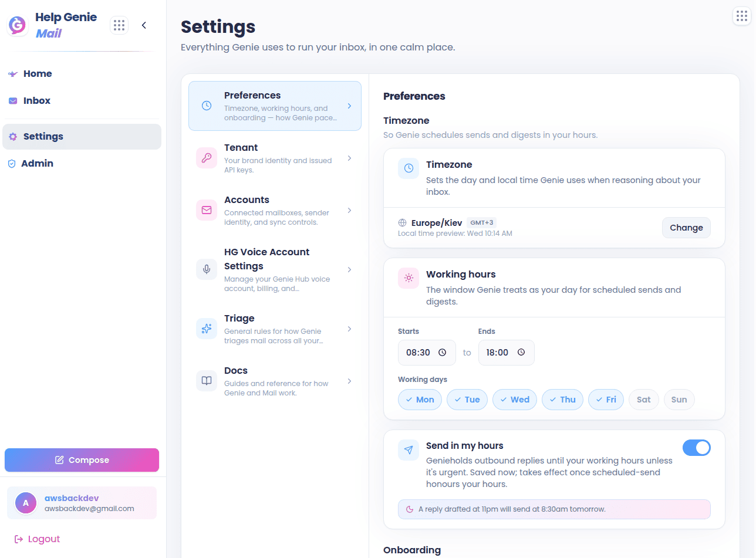Click 'A reply drafted at 11pm' hint text

tap(512, 509)
